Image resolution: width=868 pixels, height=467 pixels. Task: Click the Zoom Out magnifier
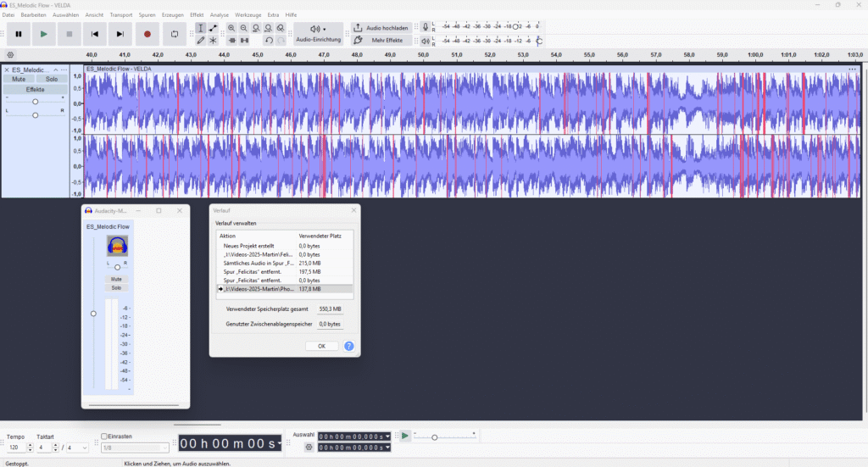(x=243, y=28)
